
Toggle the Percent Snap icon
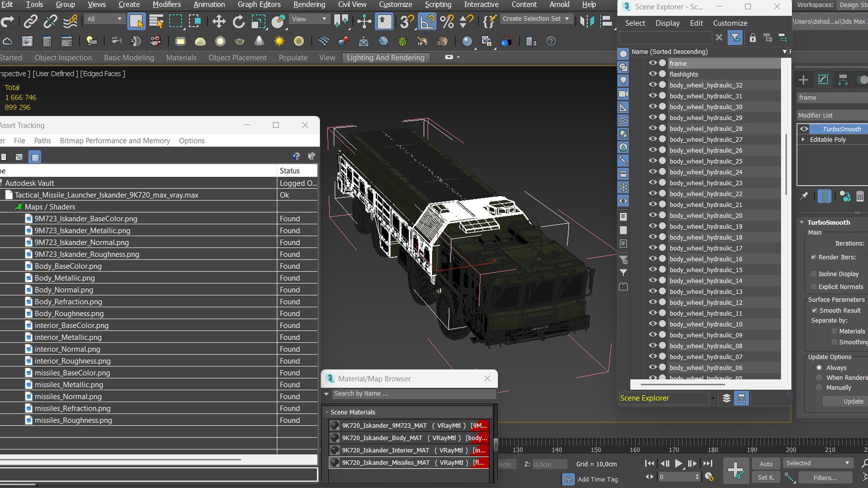pyautogui.click(x=447, y=21)
